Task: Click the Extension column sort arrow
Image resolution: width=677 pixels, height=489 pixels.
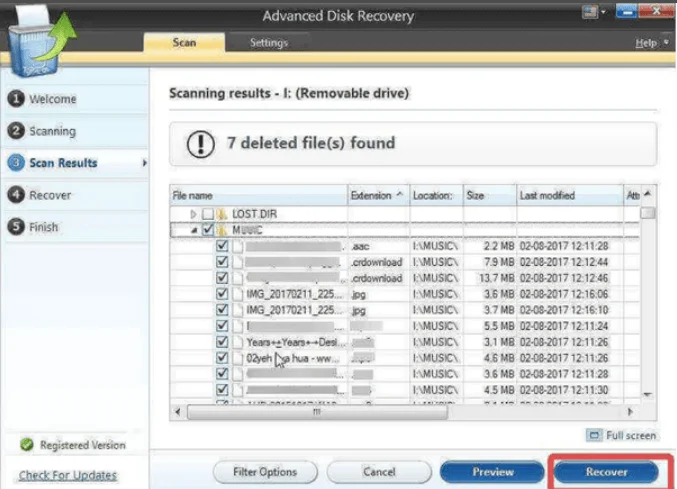Action: click(x=399, y=194)
